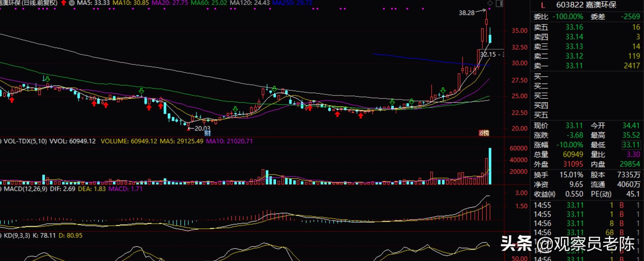Click the 涨榜 marker on the chart
This screenshot has height=261, width=644.
coord(484,133)
